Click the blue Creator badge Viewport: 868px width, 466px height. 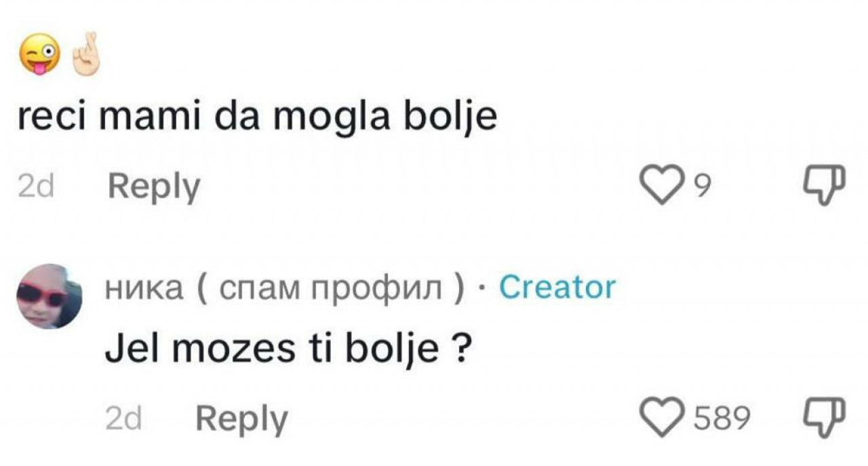pyautogui.click(x=557, y=288)
